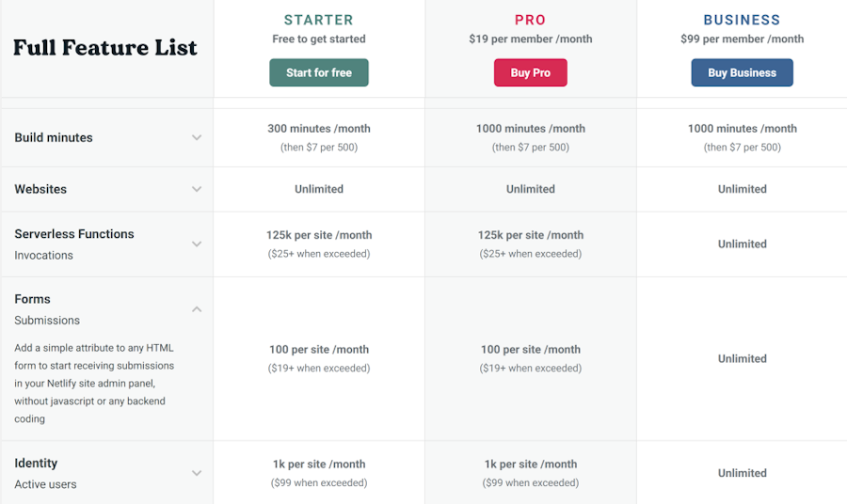The image size is (847, 504).
Task: Click the Full Feature List heading
Action: coord(105,48)
